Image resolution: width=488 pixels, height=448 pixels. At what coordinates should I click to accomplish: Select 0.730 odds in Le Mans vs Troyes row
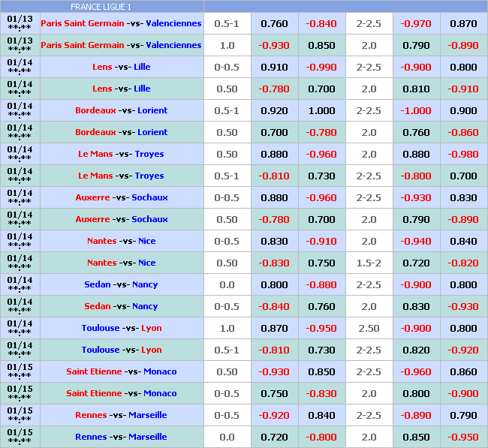(321, 176)
